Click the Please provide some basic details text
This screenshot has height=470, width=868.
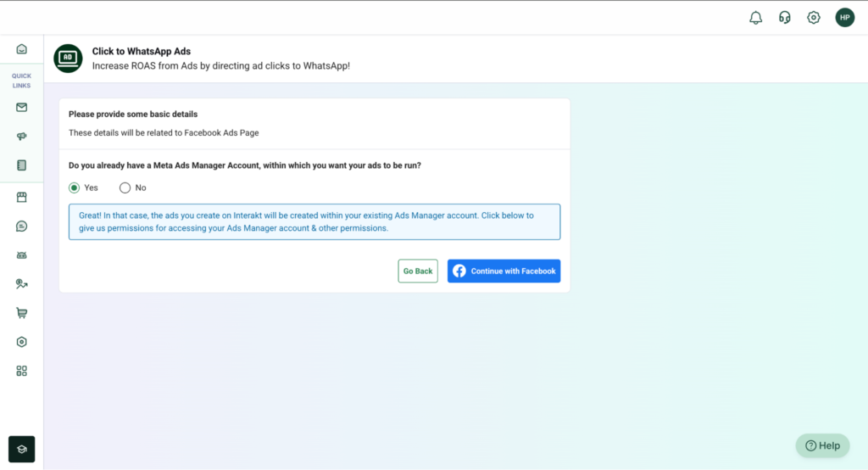tap(133, 115)
